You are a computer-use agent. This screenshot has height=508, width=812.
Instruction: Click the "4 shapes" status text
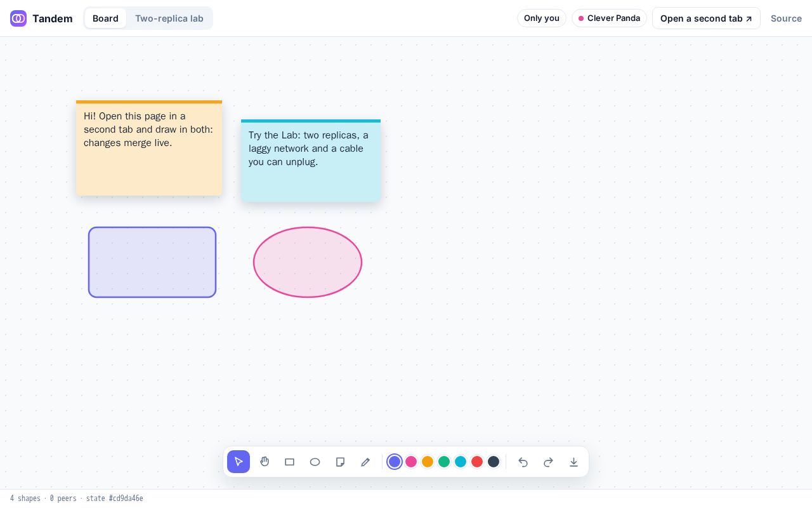pos(25,498)
